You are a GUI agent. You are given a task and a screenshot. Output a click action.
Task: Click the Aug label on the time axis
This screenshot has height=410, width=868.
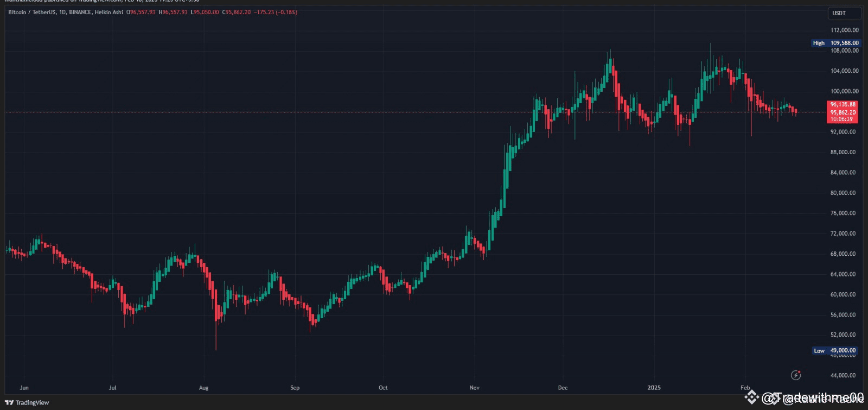point(203,388)
